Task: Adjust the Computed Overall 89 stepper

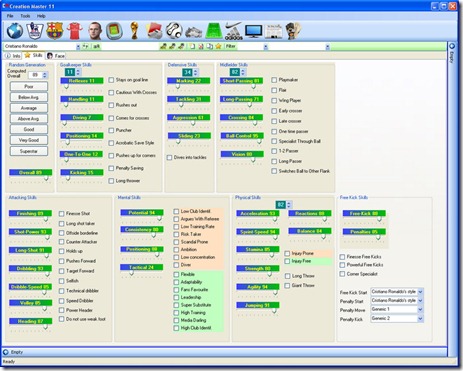Action: (x=45, y=75)
